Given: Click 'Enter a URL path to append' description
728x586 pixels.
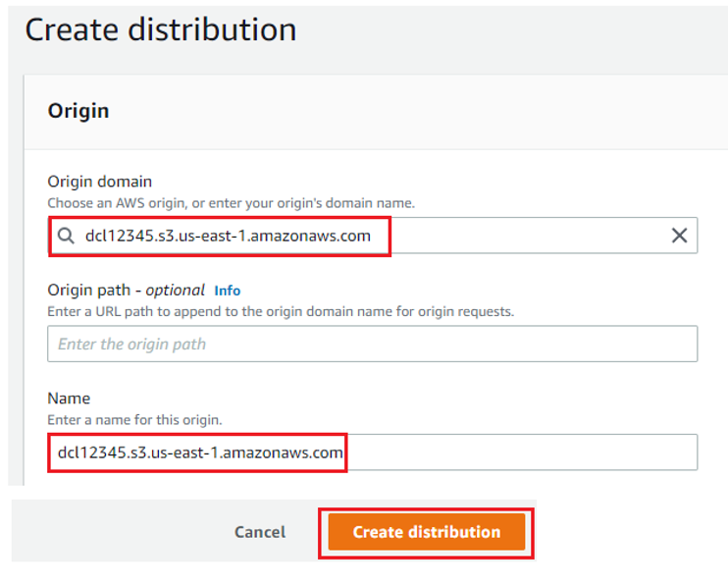Looking at the screenshot, I should (281, 311).
